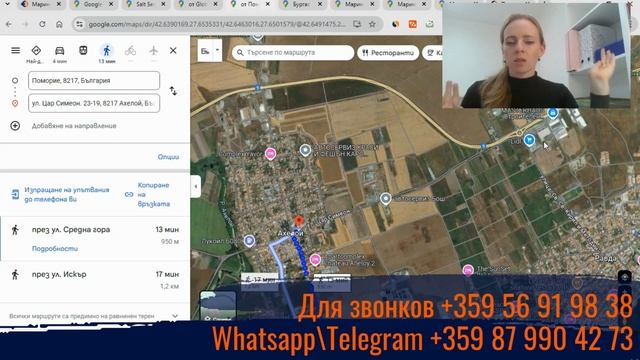This screenshot has width=640, height=360.
Task: Switch to the от Gio tab
Action: coord(197,4)
